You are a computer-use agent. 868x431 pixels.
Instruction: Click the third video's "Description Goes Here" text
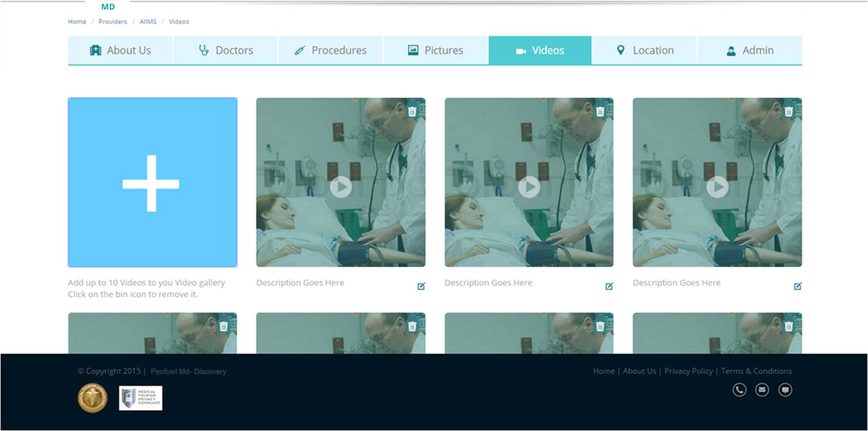tap(676, 282)
